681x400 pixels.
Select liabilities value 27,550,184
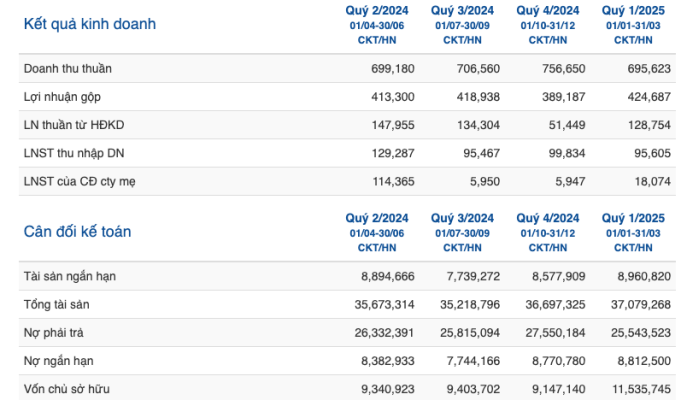[555, 333]
